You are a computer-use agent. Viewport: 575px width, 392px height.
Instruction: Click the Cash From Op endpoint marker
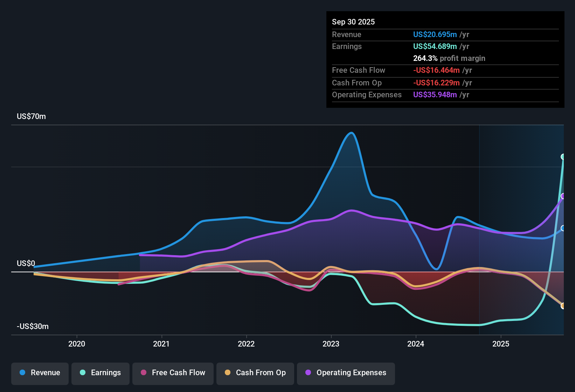[x=563, y=306]
